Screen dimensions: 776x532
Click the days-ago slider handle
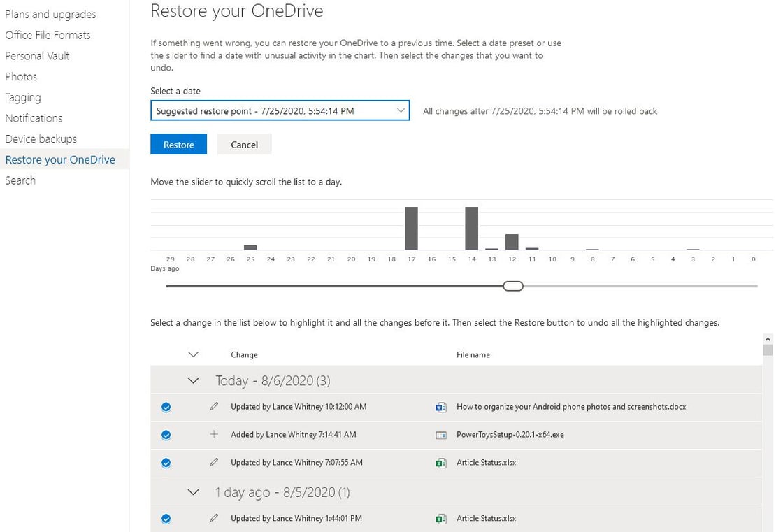[x=513, y=286]
